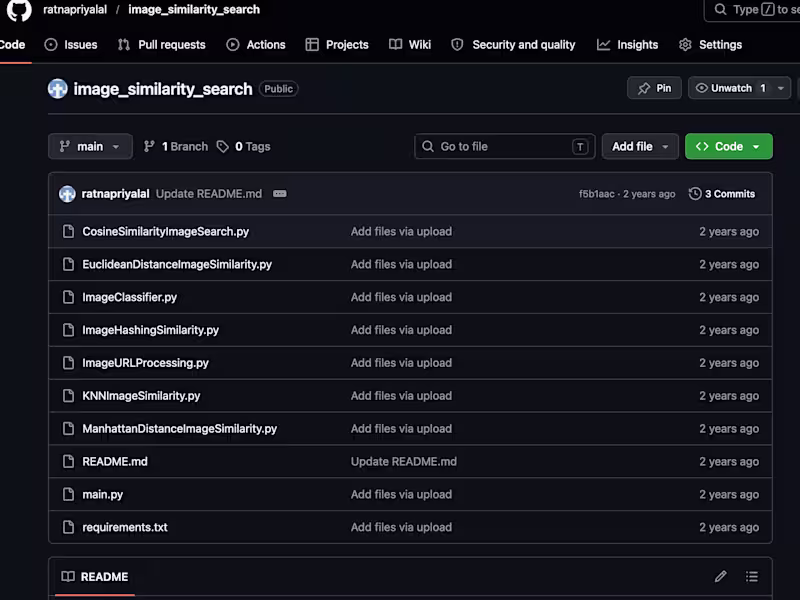This screenshot has height=600, width=800.
Task: Pin this repository
Action: click(x=654, y=88)
